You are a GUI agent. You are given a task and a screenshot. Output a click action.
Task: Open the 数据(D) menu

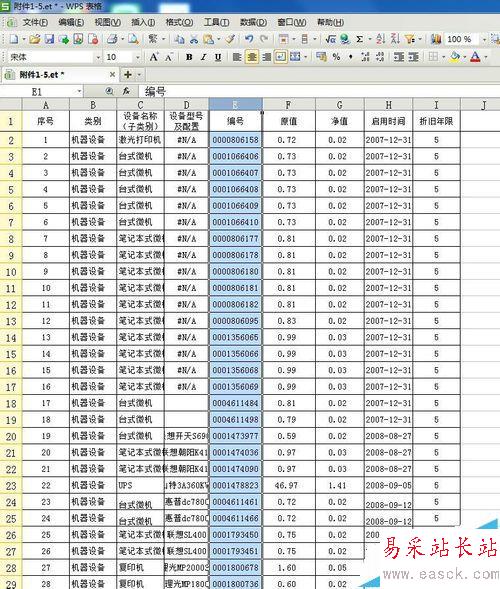[253, 23]
